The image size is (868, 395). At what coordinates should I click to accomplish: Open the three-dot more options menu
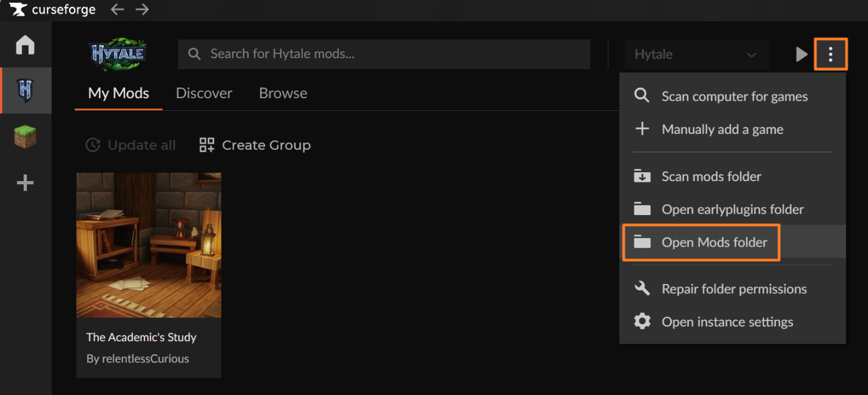[x=830, y=55]
